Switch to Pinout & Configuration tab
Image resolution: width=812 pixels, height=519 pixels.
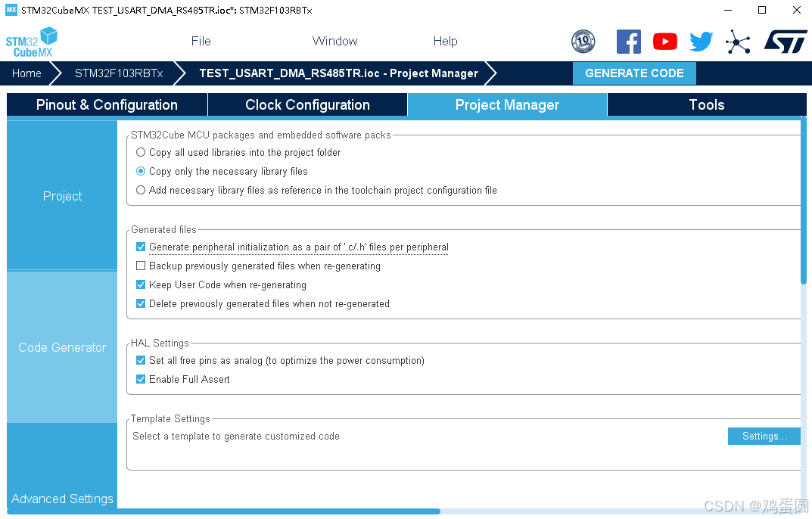[107, 104]
